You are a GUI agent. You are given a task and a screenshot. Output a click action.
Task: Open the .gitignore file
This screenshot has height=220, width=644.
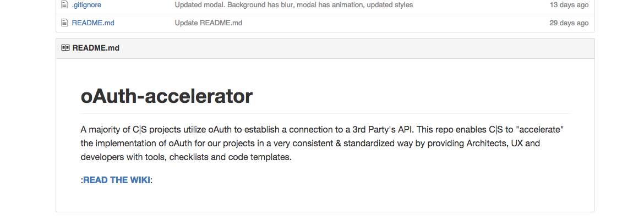pos(86,5)
